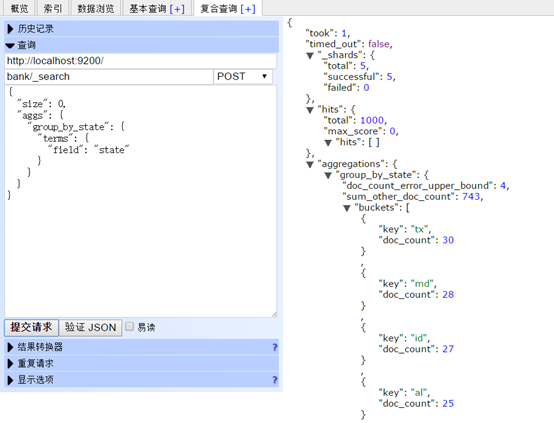Expand the 历史记录 section

(141, 29)
